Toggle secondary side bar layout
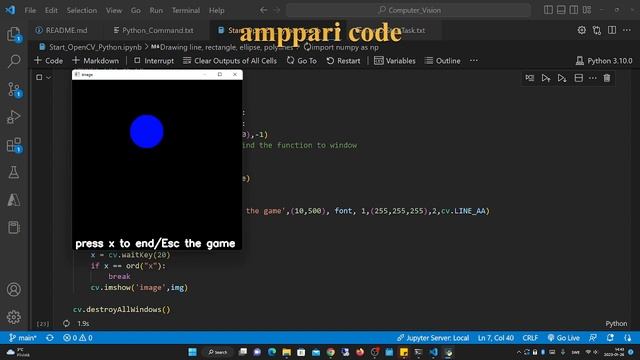Image resolution: width=640 pixels, height=360 pixels. (x=574, y=10)
